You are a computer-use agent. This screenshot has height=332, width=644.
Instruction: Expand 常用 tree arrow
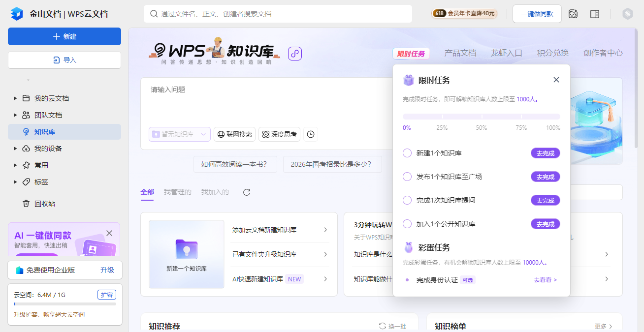point(15,165)
